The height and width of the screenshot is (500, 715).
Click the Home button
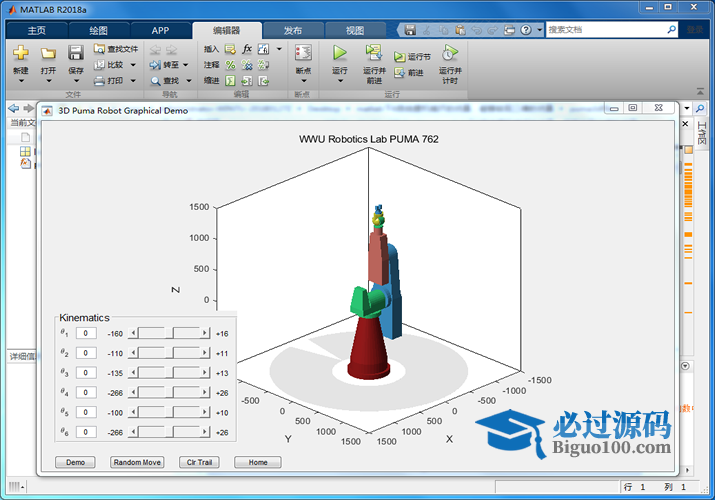[258, 462]
